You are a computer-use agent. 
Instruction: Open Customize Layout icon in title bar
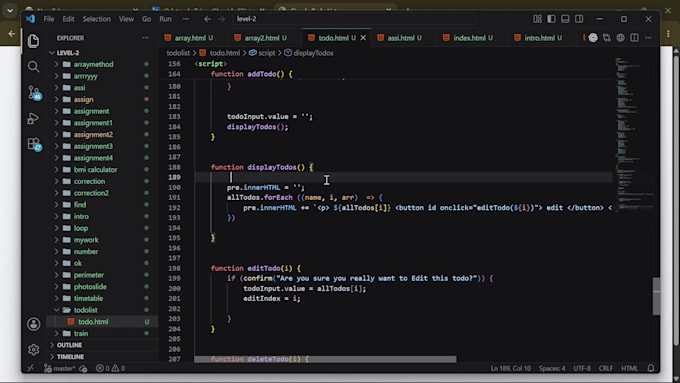[x=537, y=19]
